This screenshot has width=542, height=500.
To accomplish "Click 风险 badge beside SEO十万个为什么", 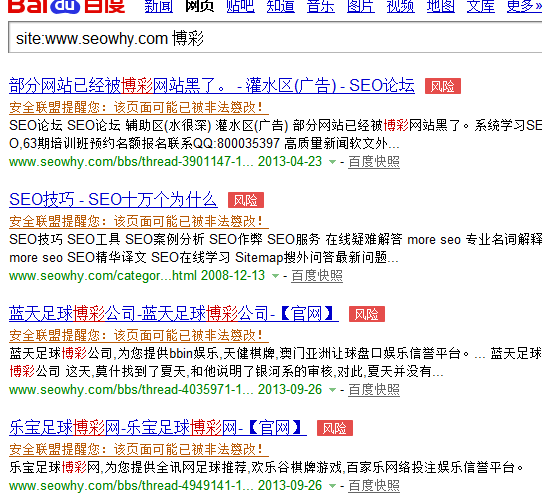I will pos(246,200).
